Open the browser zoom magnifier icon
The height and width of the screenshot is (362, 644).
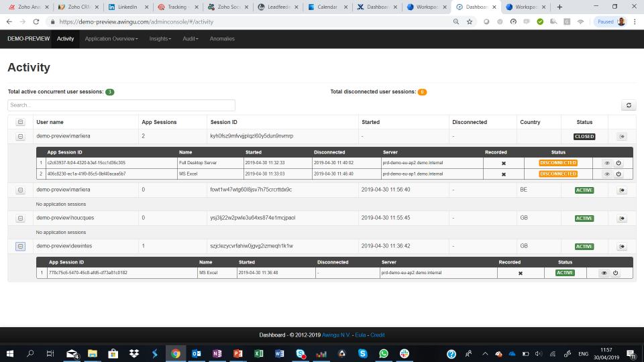pyautogui.click(x=456, y=21)
